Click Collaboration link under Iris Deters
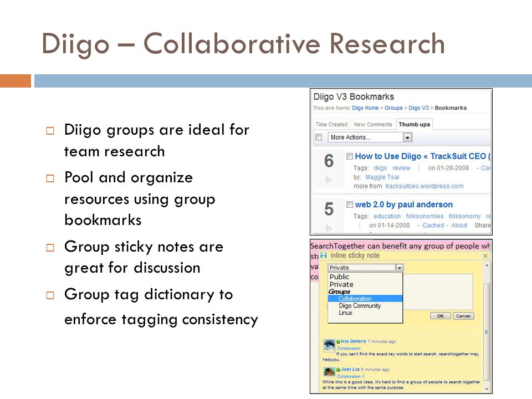Viewport: 532px width, 399px height. pyautogui.click(x=349, y=349)
